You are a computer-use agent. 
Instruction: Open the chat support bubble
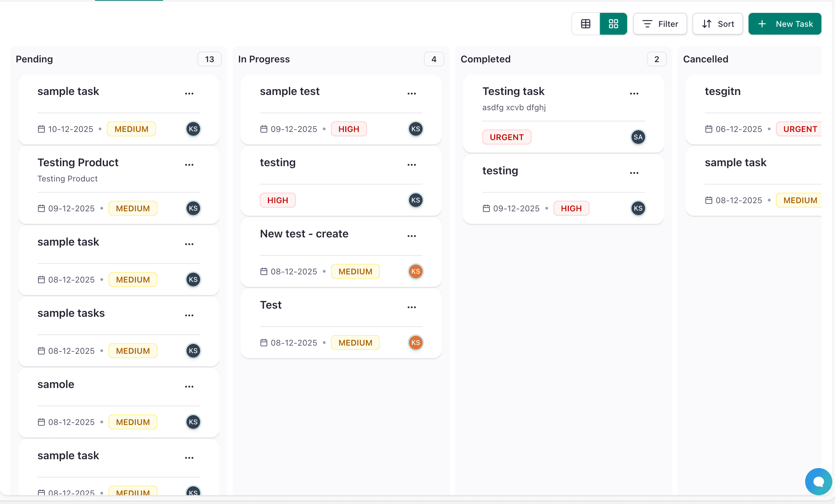[x=818, y=482]
